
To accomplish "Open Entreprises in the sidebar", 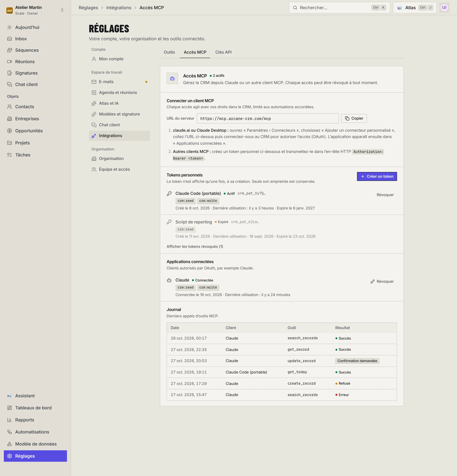I will click(x=35, y=119).
